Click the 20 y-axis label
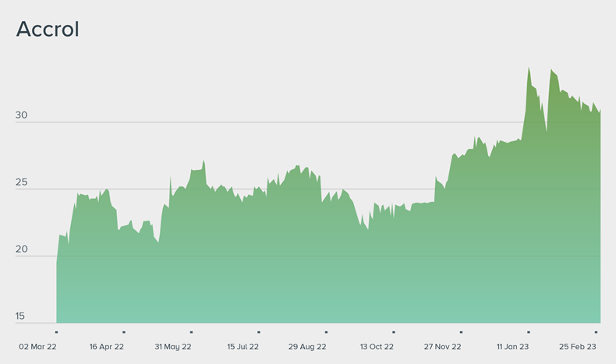The image size is (616, 364). (x=21, y=249)
